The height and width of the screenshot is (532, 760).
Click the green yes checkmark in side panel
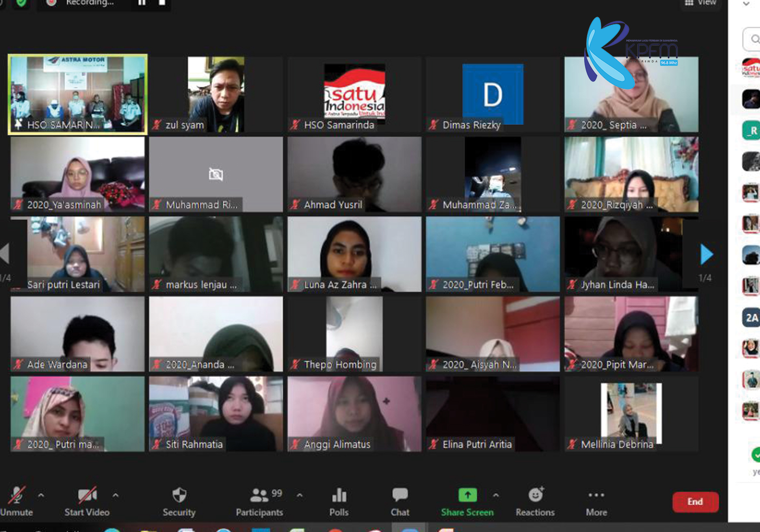pos(755,454)
